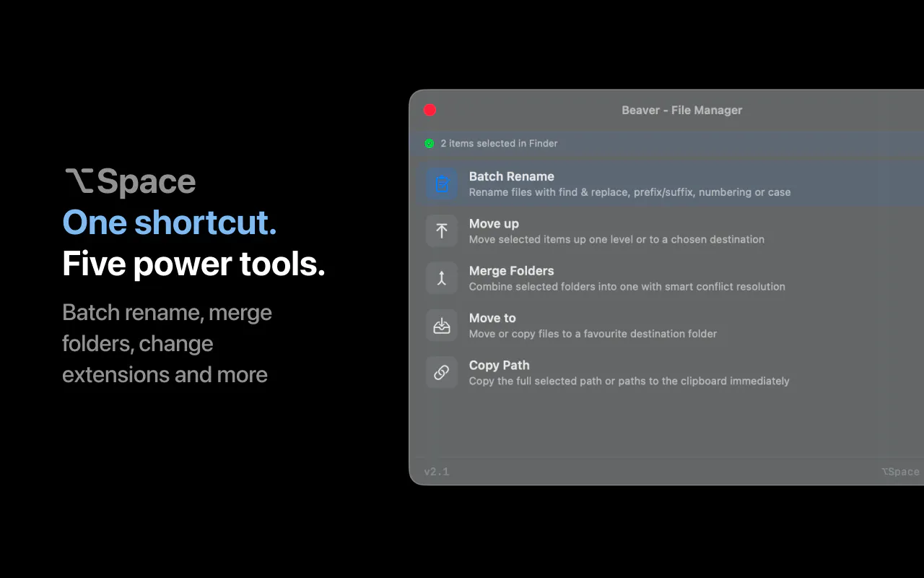The image size is (924, 578).
Task: Click the Merge Folders icon
Action: [x=442, y=278]
